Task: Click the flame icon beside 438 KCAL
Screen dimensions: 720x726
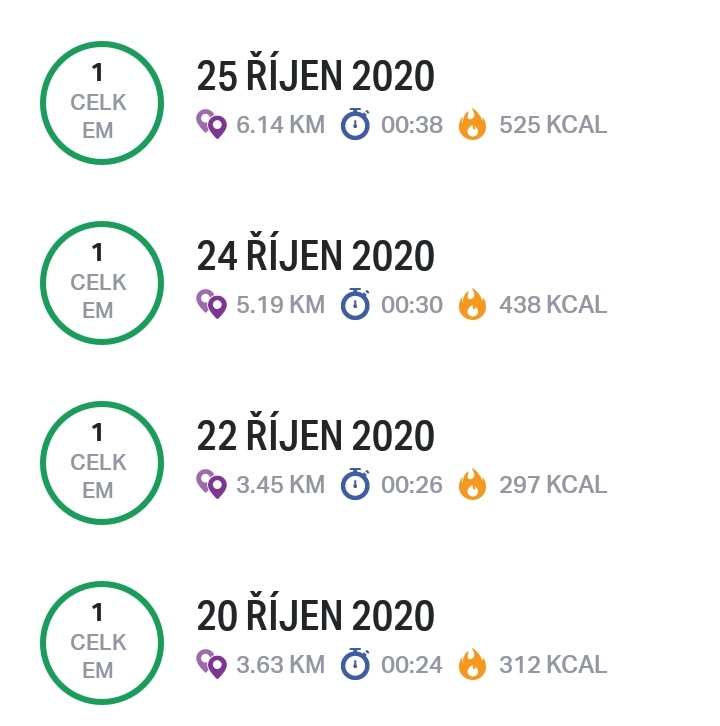Action: pyautogui.click(x=472, y=304)
